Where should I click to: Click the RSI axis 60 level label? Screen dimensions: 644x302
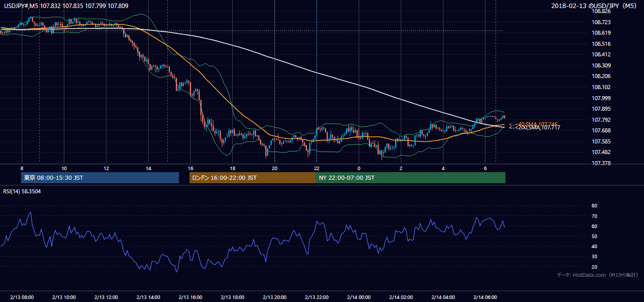pyautogui.click(x=594, y=226)
